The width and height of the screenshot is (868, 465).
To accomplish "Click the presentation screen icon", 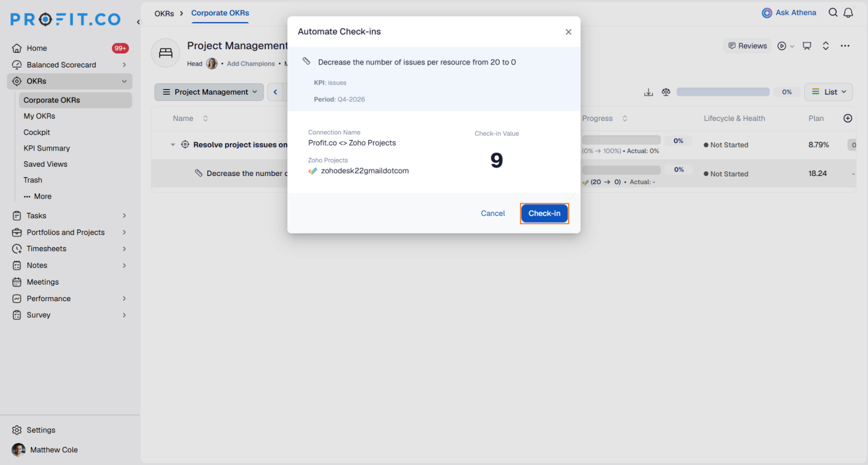I will point(807,46).
